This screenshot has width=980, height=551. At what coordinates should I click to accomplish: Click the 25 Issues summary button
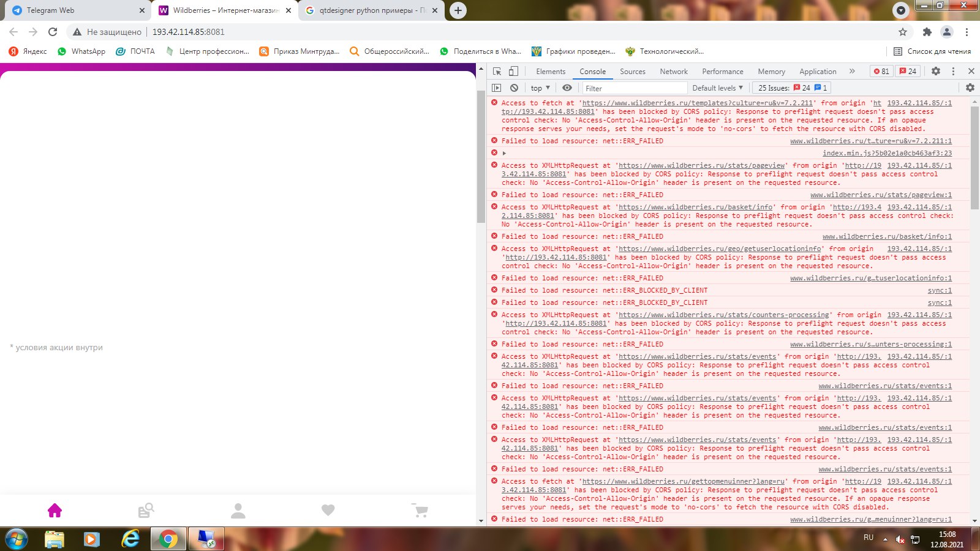pos(792,88)
